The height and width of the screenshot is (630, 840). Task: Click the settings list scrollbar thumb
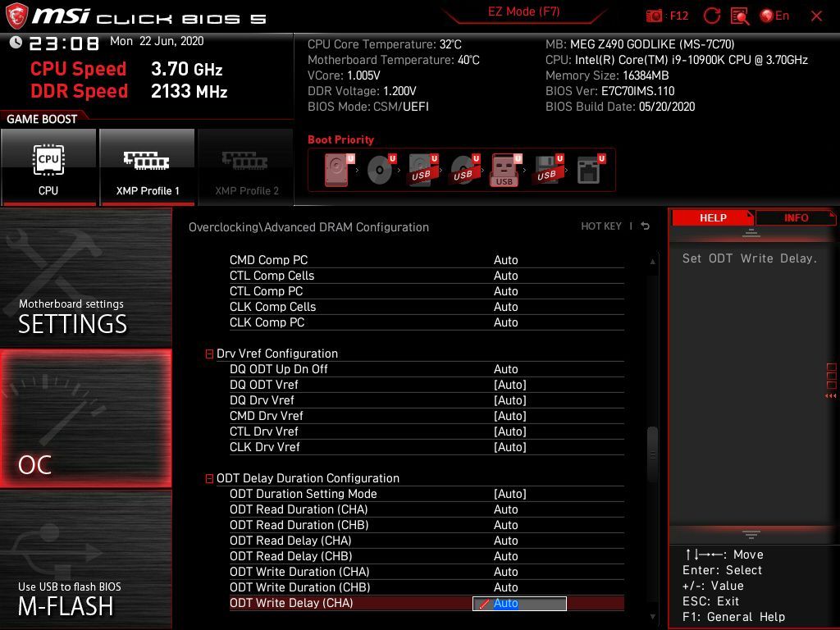652,454
